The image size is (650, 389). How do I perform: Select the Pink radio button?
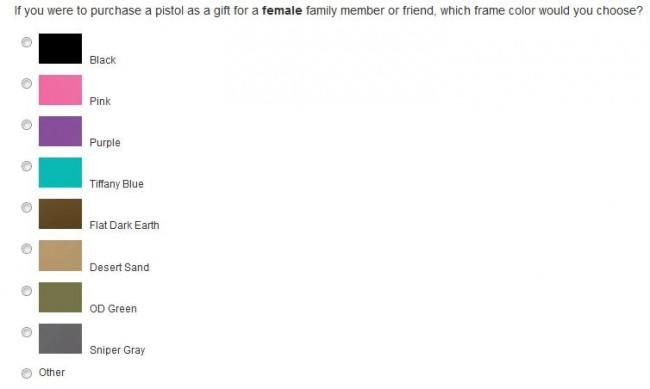click(x=27, y=84)
